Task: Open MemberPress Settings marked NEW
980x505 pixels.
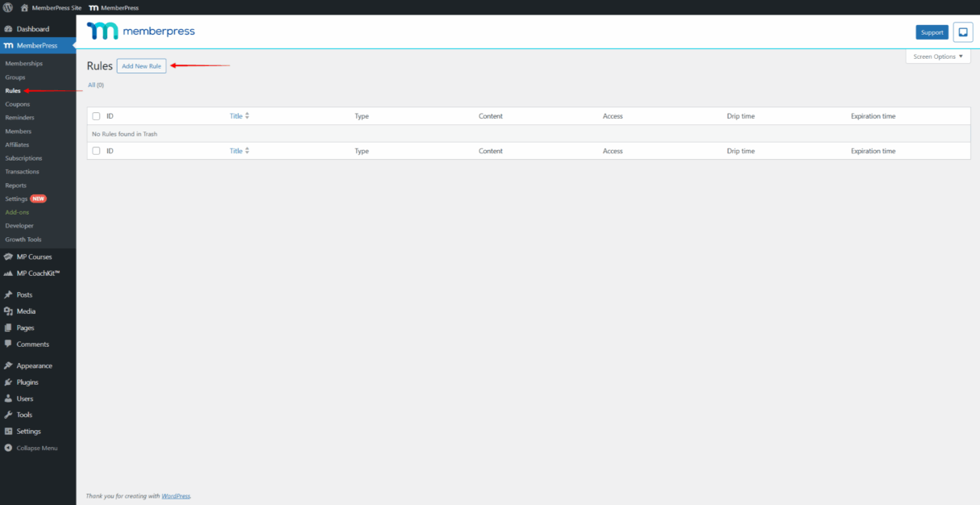Action: click(26, 198)
